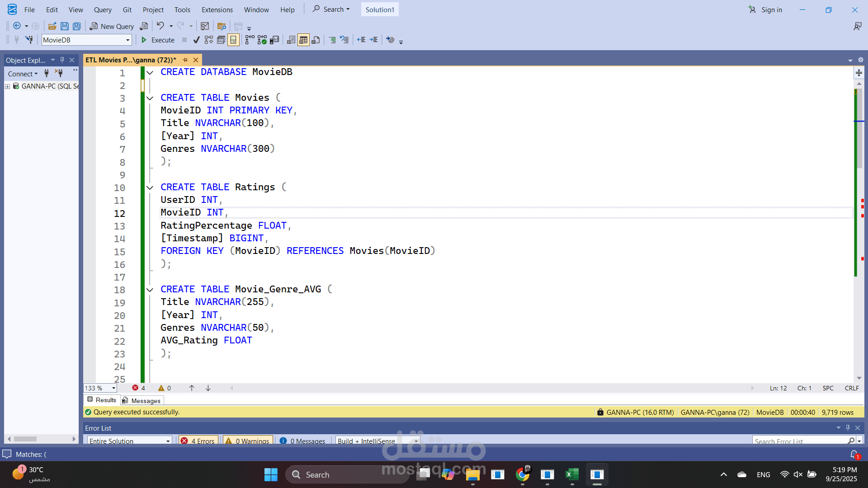
Task: Click the Comment out selected lines icon
Action: pyautogui.click(x=332, y=40)
